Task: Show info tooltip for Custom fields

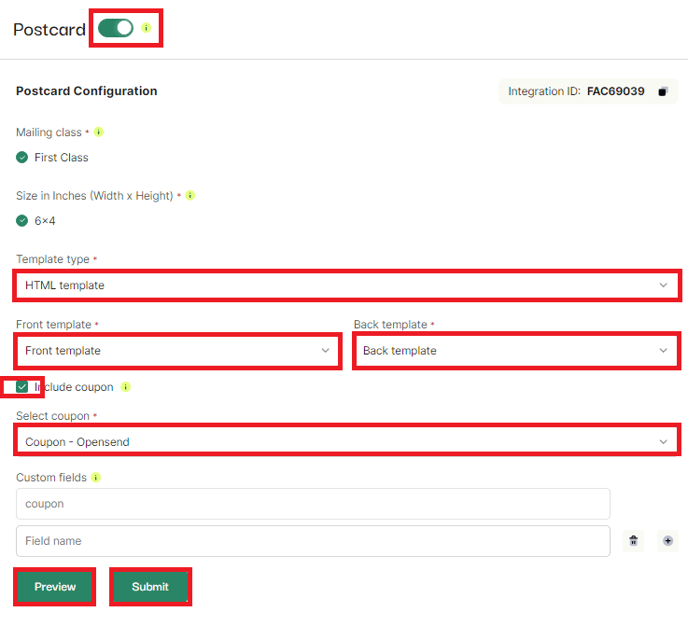Action: [x=96, y=477]
